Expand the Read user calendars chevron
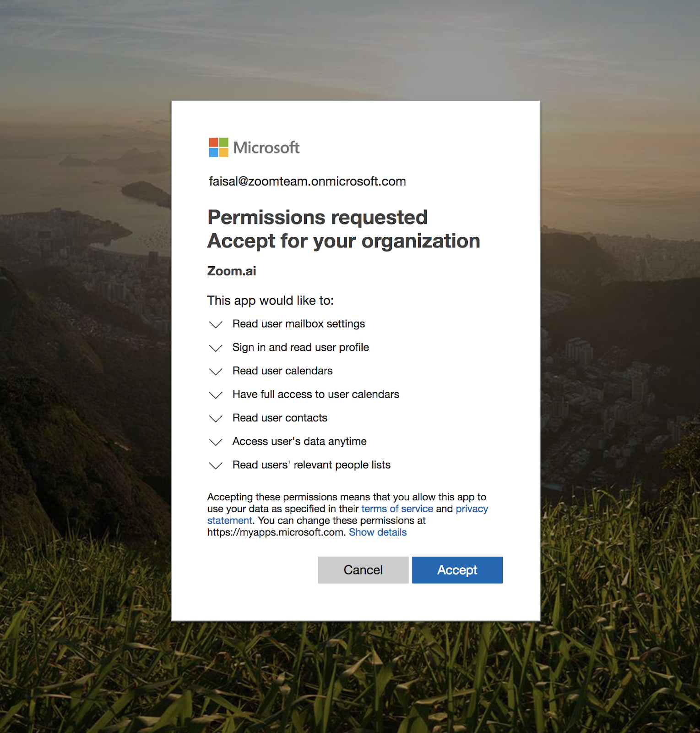700x733 pixels. pos(216,372)
